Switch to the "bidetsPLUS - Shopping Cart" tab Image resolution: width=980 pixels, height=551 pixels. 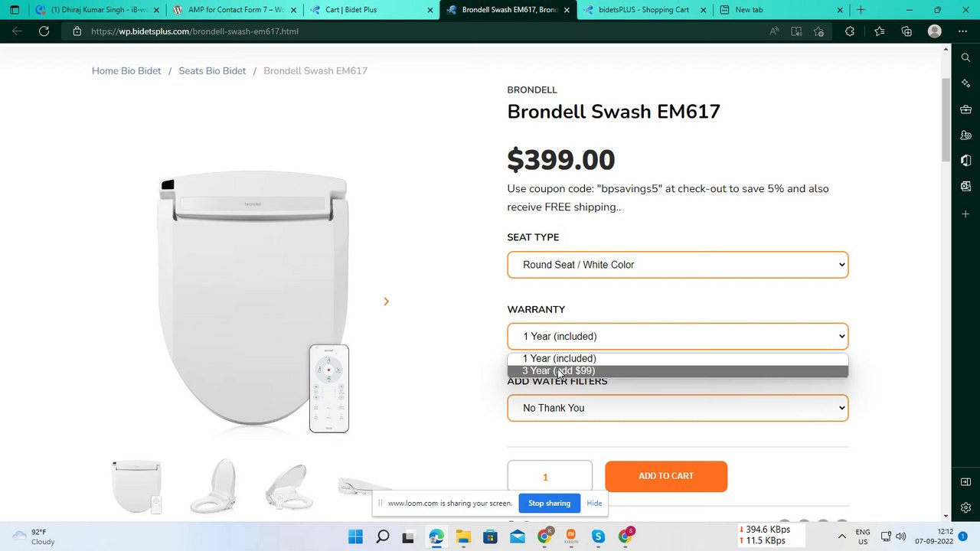643,10
